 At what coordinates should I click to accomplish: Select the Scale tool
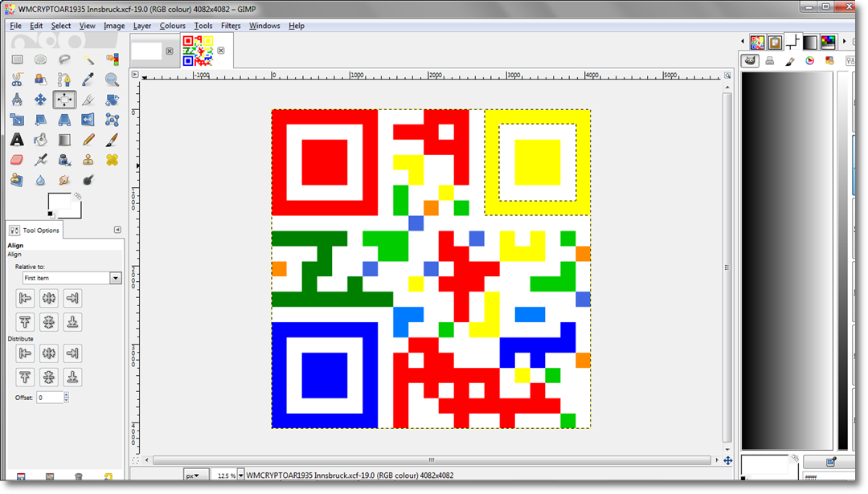click(17, 120)
